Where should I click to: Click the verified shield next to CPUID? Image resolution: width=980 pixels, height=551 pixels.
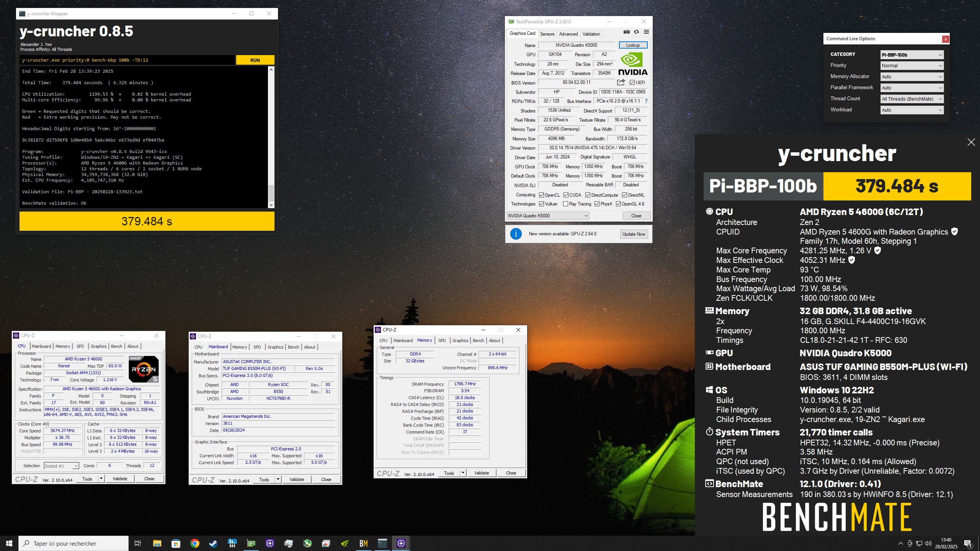coord(955,231)
